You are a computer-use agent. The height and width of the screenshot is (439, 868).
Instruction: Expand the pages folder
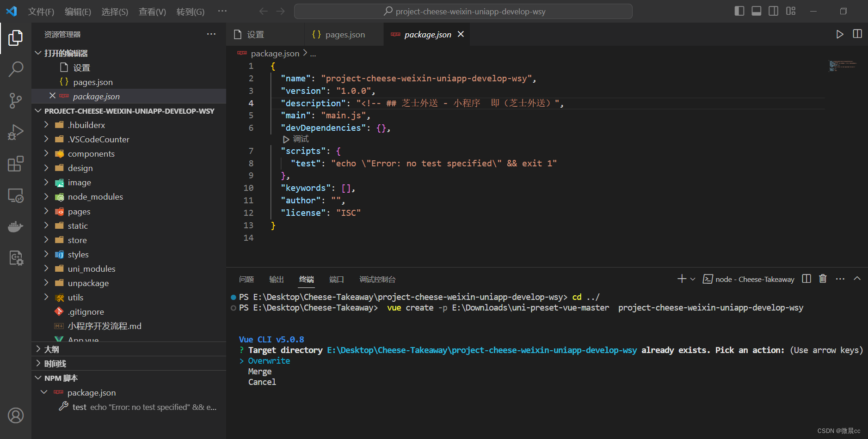point(129,211)
